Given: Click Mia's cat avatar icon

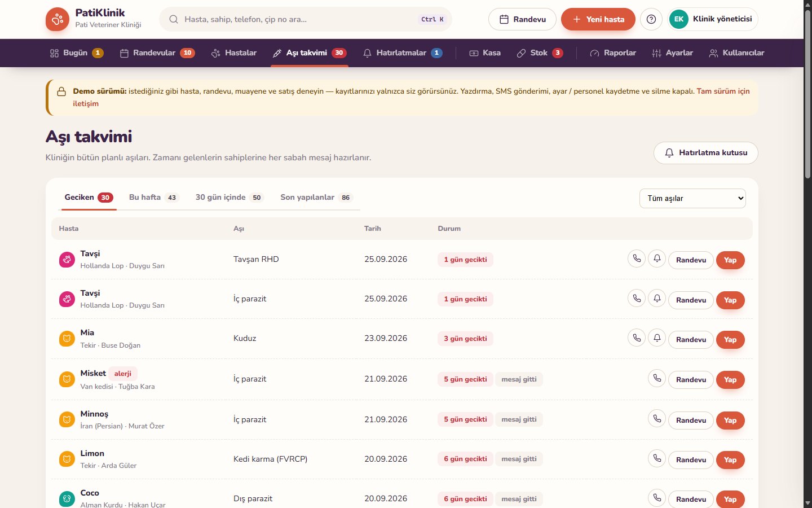Looking at the screenshot, I should (67, 339).
